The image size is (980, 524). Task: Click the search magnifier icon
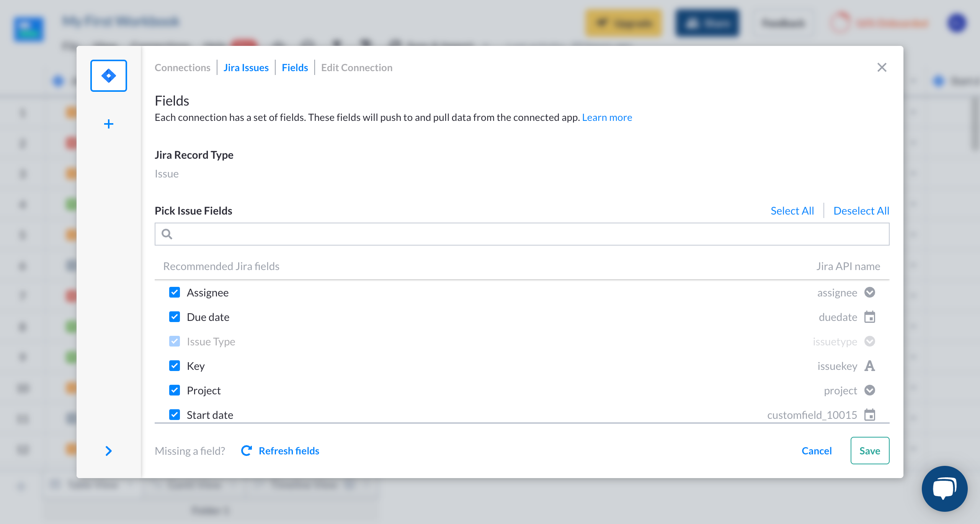point(167,234)
